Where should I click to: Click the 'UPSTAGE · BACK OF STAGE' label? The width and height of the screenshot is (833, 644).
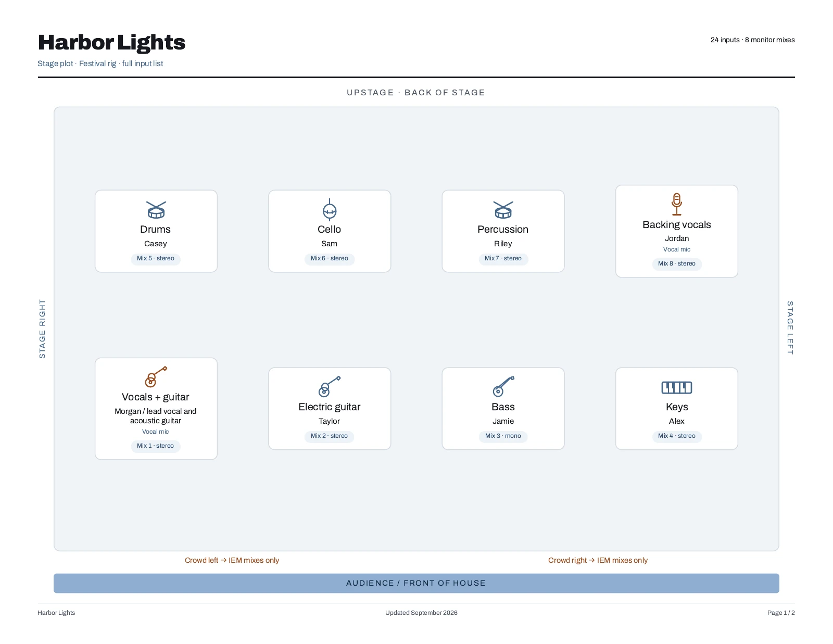(x=416, y=93)
